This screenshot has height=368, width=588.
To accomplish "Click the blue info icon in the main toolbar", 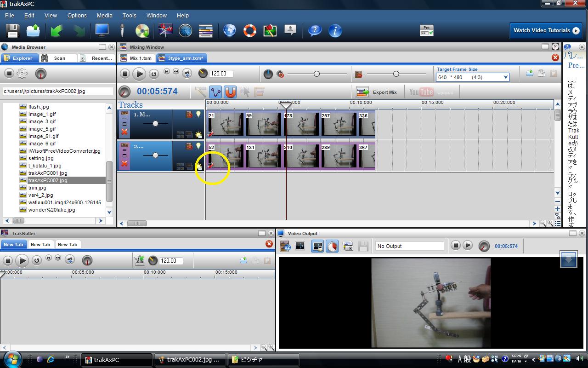I will click(335, 31).
